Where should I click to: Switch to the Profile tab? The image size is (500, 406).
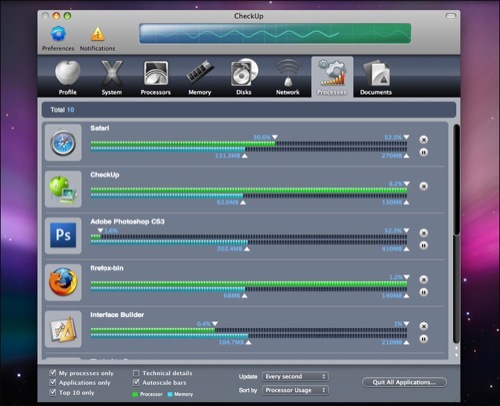[x=68, y=77]
